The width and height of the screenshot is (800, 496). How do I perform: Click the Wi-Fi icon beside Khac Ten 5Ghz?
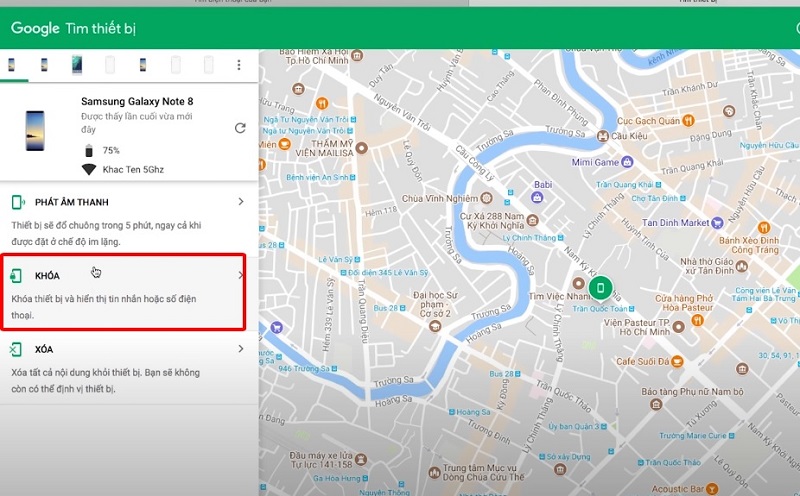pyautogui.click(x=89, y=169)
